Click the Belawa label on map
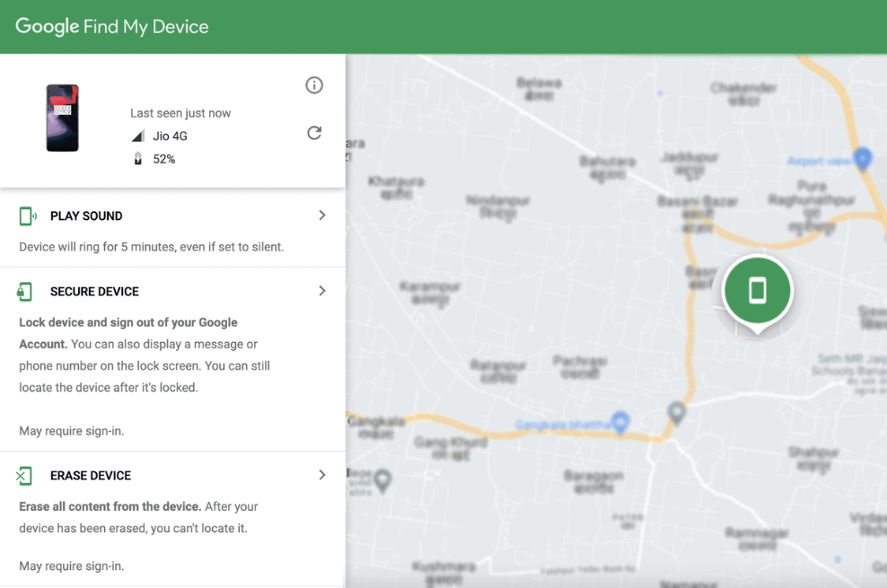The image size is (887, 588). (539, 89)
